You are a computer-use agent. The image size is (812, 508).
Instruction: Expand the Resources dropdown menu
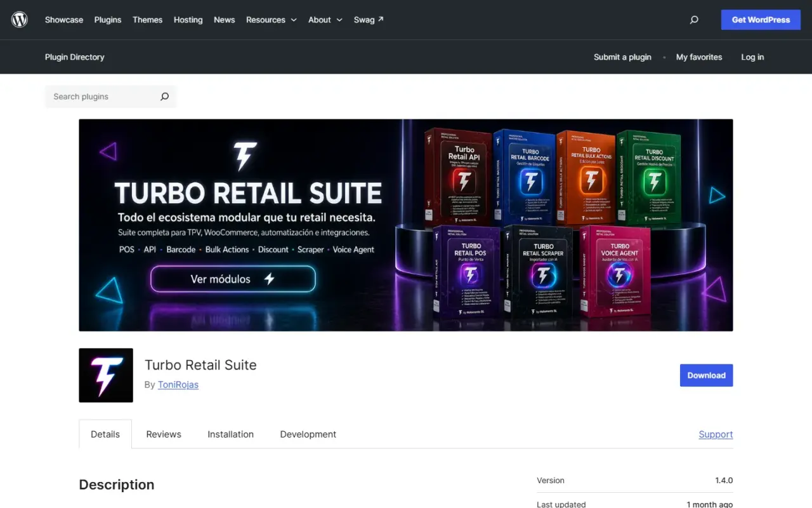point(272,20)
